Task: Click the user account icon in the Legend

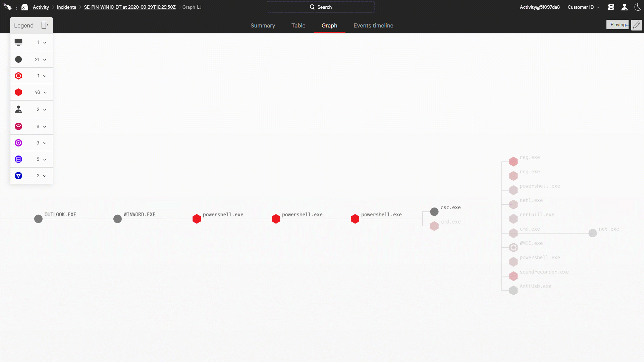Action: click(18, 109)
